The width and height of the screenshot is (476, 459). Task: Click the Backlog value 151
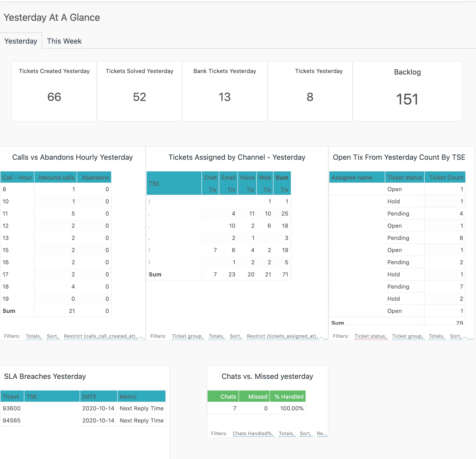407,99
